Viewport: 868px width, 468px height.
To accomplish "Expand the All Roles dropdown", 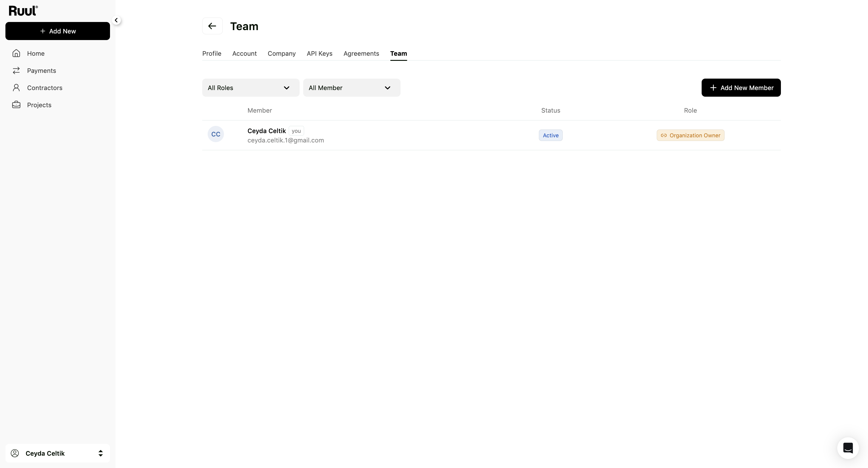I will (x=251, y=88).
